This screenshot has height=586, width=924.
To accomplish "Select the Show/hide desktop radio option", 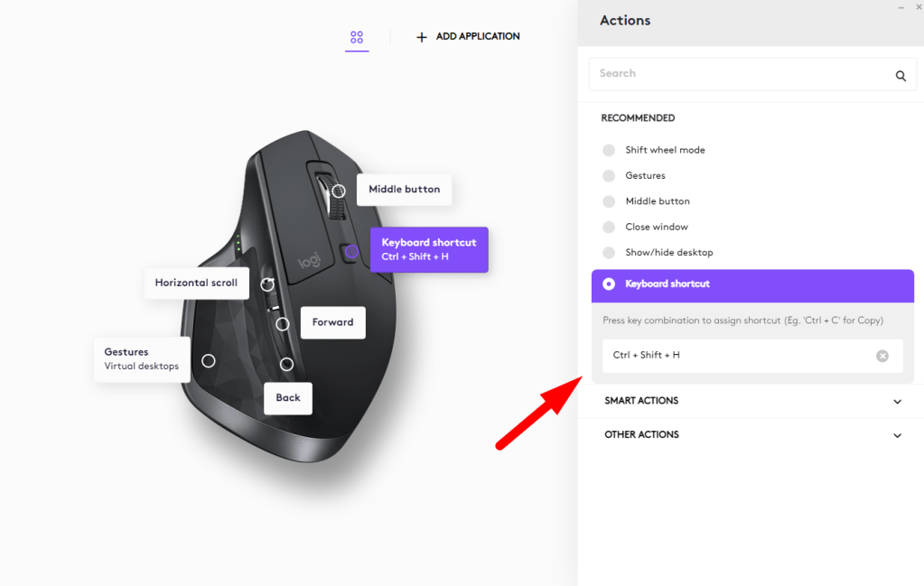I will [x=609, y=253].
